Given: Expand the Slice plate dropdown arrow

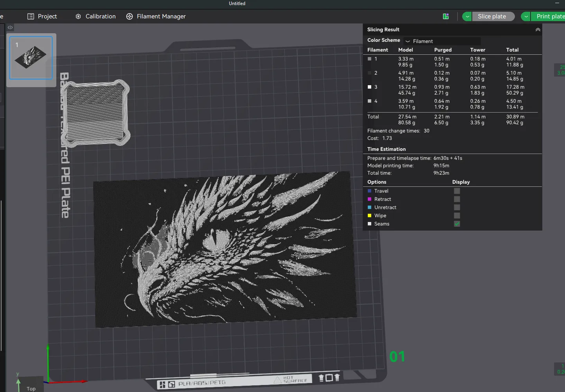Looking at the screenshot, I should point(467,16).
